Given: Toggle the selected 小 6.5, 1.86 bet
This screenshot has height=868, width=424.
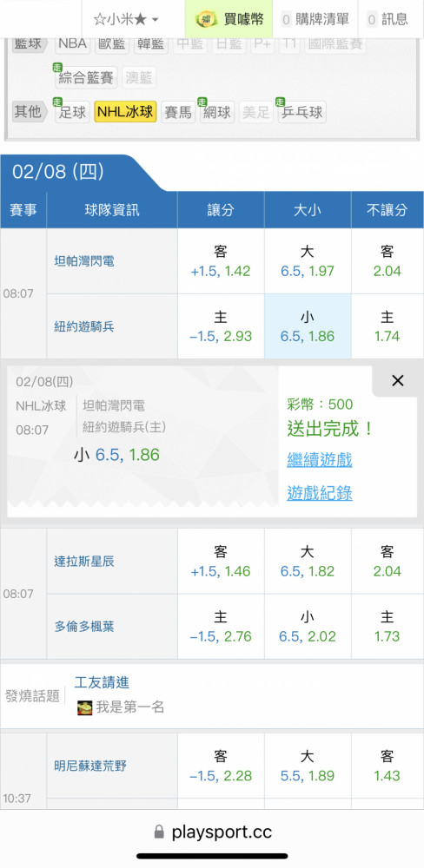Looking at the screenshot, I should tap(308, 326).
